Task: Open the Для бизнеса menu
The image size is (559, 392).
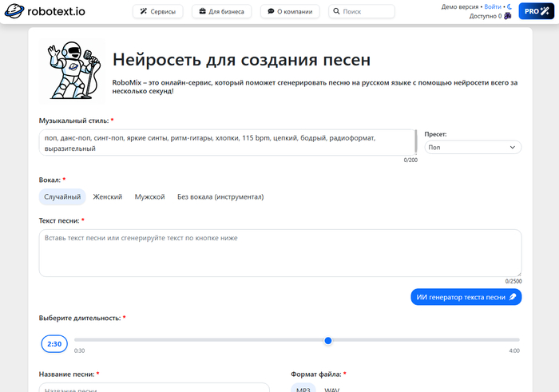Action: (222, 12)
